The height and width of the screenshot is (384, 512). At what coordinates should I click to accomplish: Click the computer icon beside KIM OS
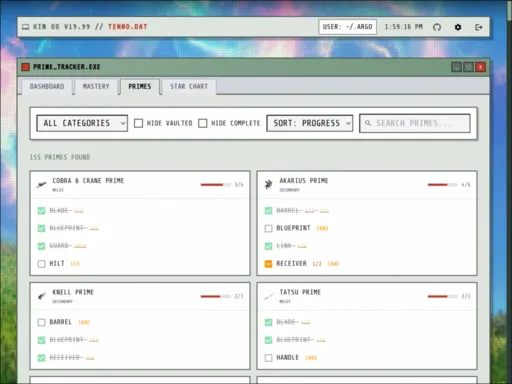pyautogui.click(x=25, y=27)
